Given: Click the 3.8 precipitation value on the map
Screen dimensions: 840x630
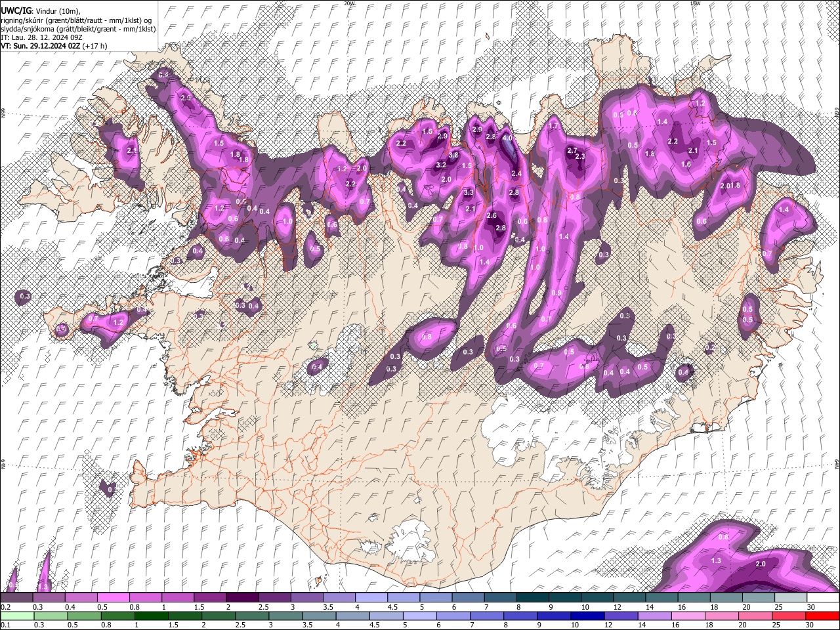Looking at the screenshot, I should point(453,155).
